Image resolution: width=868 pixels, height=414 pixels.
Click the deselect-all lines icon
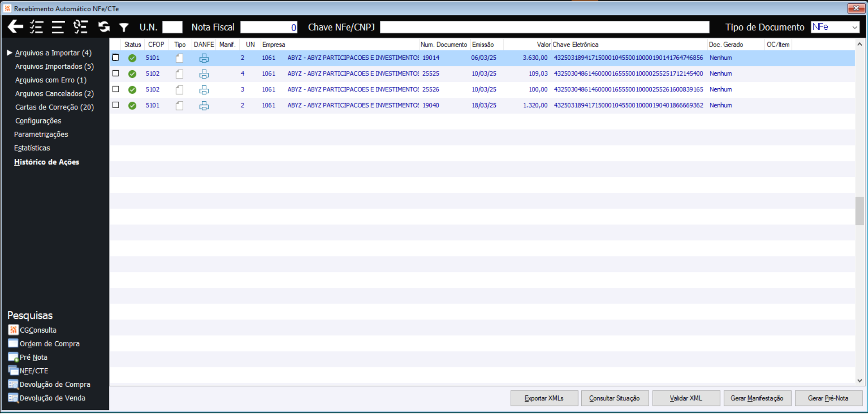(x=58, y=27)
